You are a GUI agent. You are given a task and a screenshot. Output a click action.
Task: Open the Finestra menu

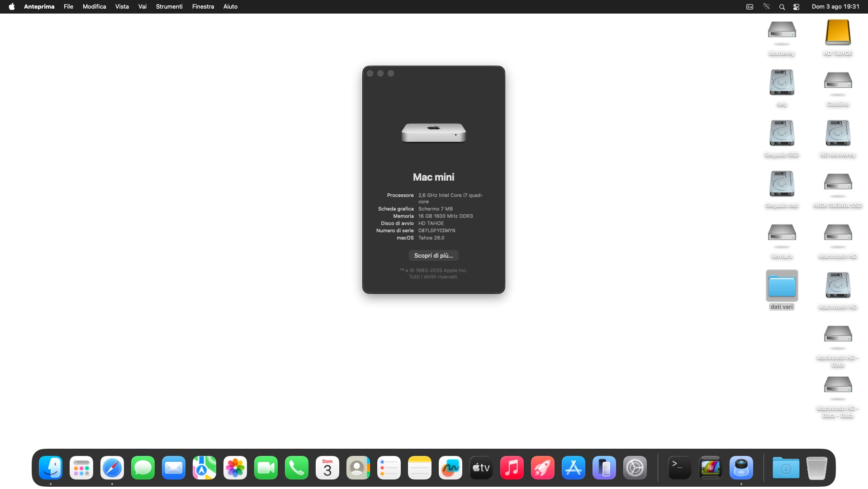tap(203, 7)
